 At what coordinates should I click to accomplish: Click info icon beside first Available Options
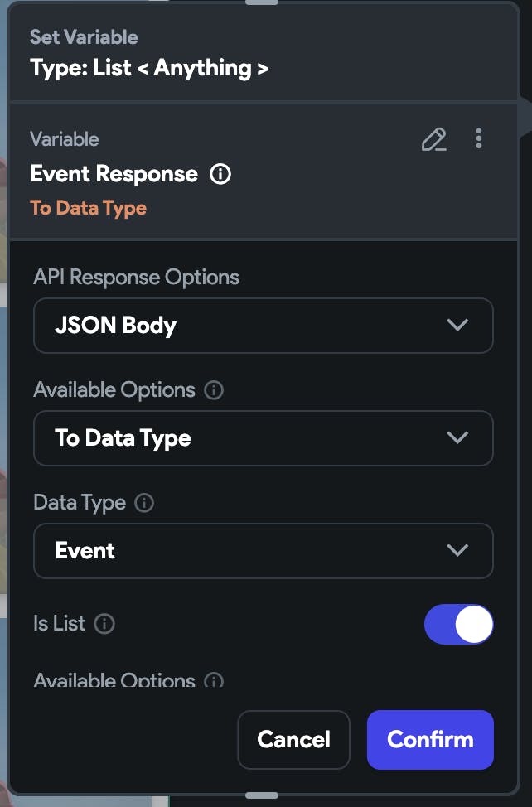click(214, 390)
